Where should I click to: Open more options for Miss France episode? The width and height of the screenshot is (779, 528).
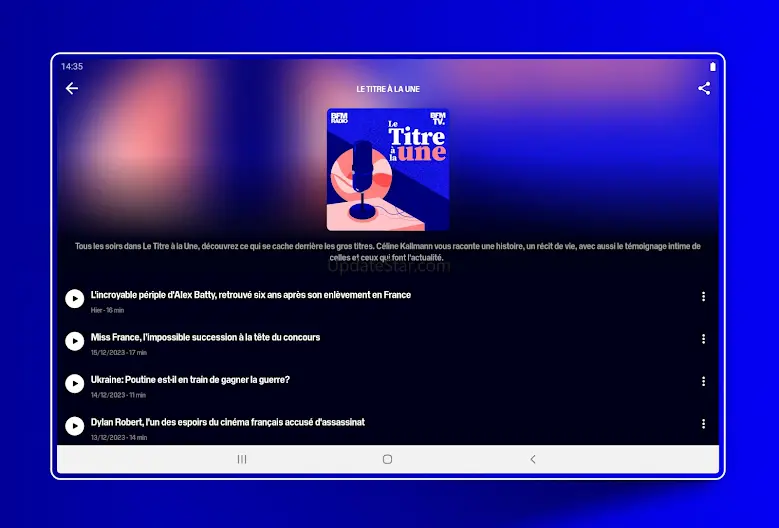tap(703, 339)
